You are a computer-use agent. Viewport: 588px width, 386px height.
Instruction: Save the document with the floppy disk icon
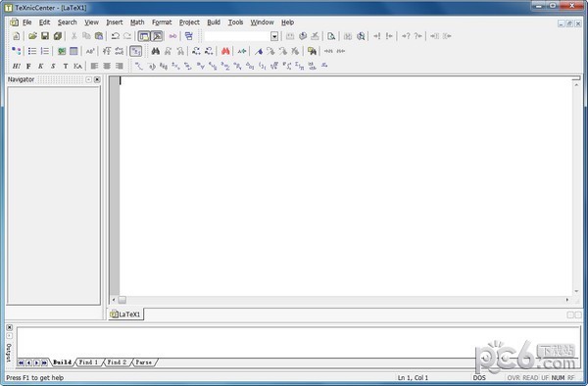pyautogui.click(x=45, y=36)
